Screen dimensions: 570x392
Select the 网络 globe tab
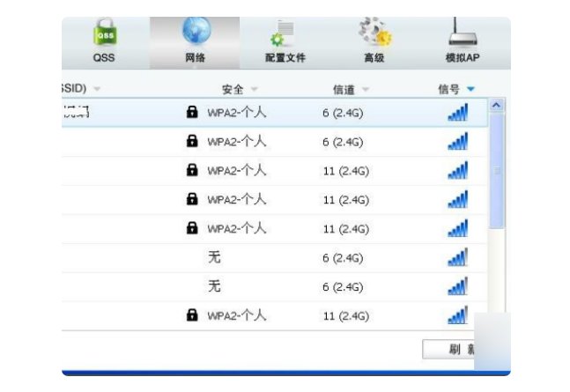coord(196,42)
